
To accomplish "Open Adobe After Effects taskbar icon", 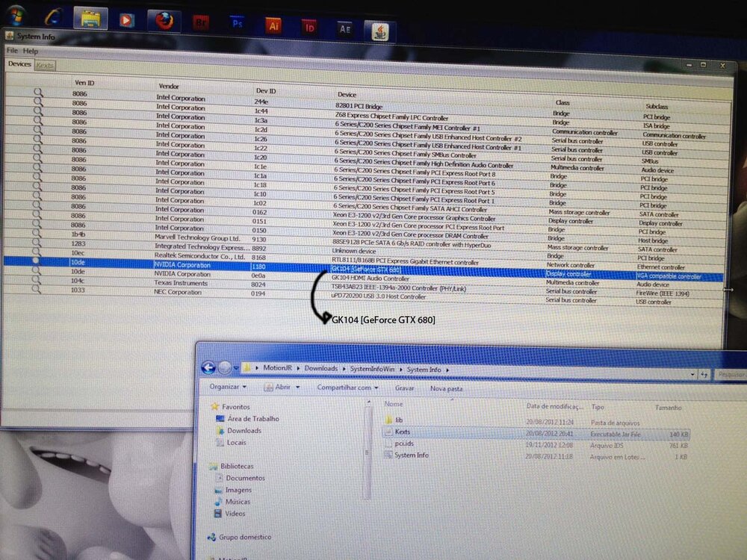I will coord(344,28).
